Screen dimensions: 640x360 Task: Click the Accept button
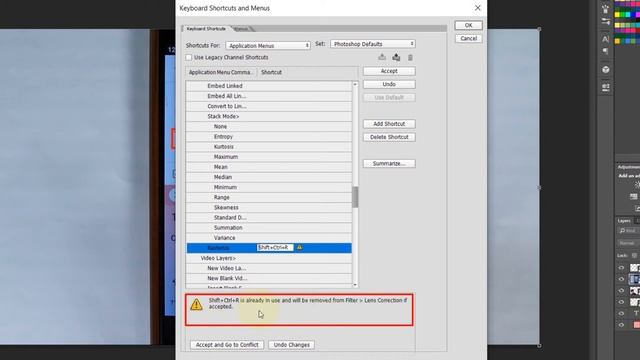click(x=389, y=71)
